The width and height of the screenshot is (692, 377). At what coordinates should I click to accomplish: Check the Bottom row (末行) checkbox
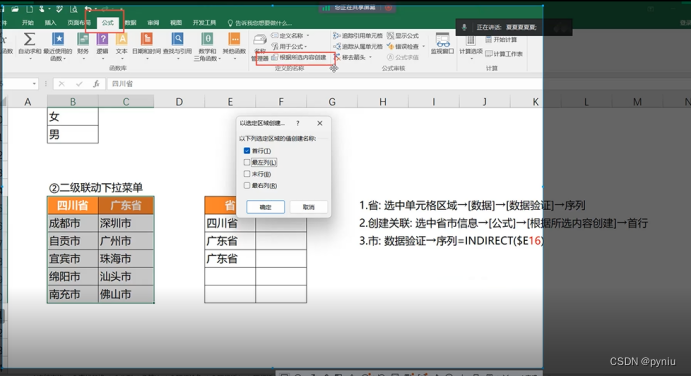tap(247, 174)
